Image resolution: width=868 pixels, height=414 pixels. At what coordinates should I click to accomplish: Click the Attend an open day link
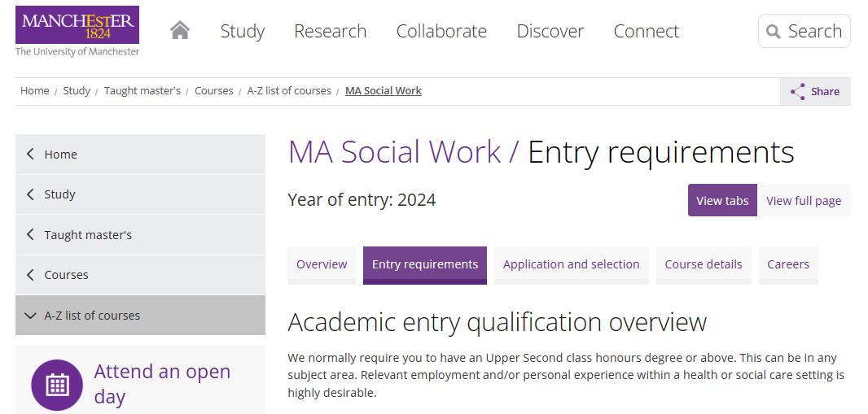(162, 384)
